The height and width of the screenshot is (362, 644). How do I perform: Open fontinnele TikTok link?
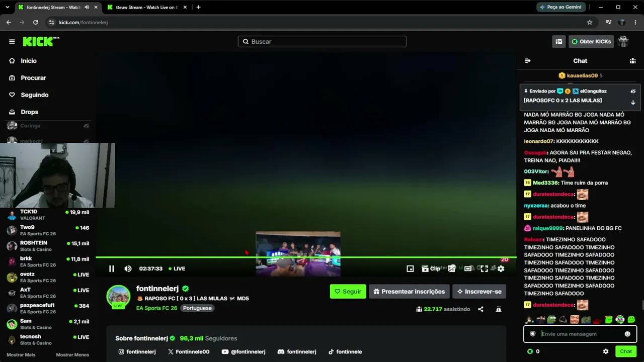pyautogui.click(x=345, y=352)
